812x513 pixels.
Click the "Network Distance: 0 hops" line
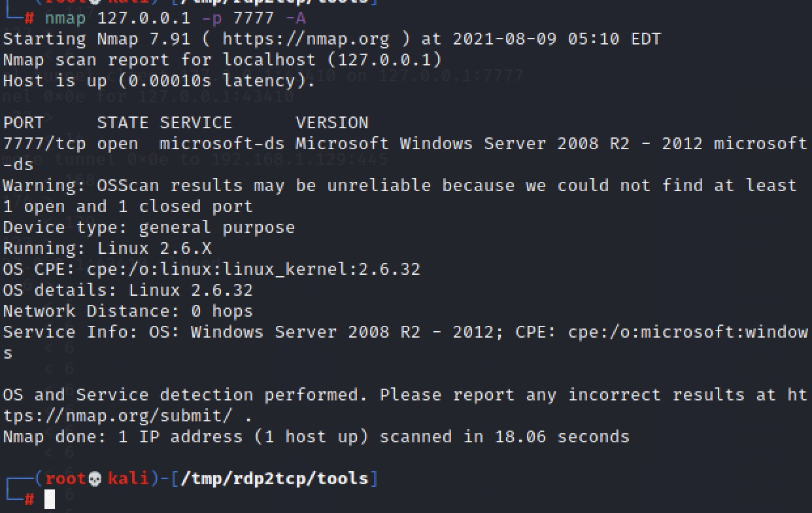point(128,311)
